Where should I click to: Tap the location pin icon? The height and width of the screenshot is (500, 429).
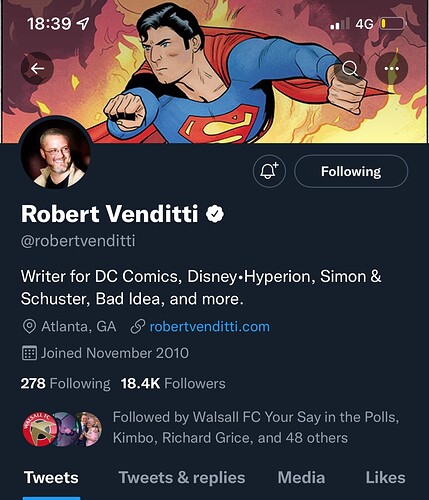tap(29, 327)
